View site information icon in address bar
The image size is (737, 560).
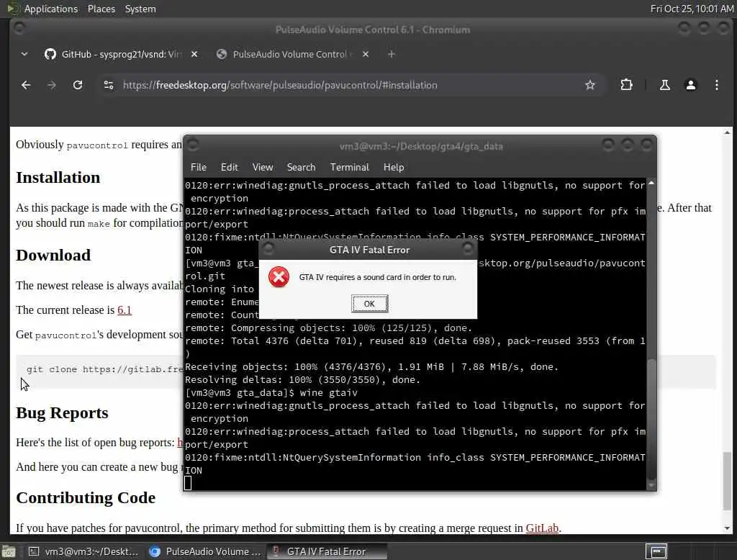tap(109, 85)
